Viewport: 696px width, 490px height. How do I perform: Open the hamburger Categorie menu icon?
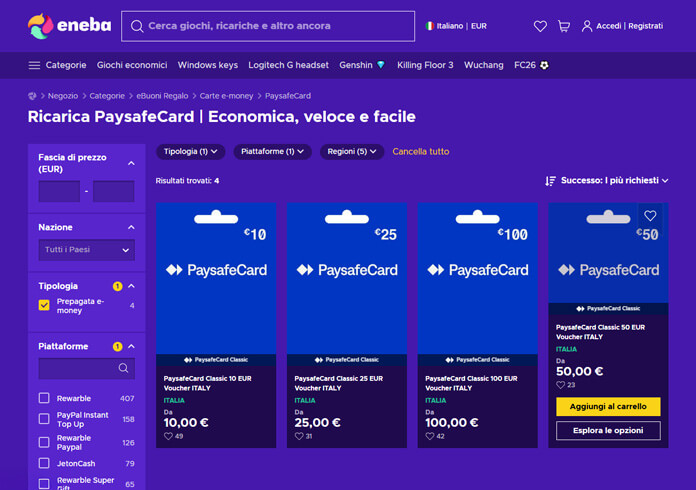(34, 65)
